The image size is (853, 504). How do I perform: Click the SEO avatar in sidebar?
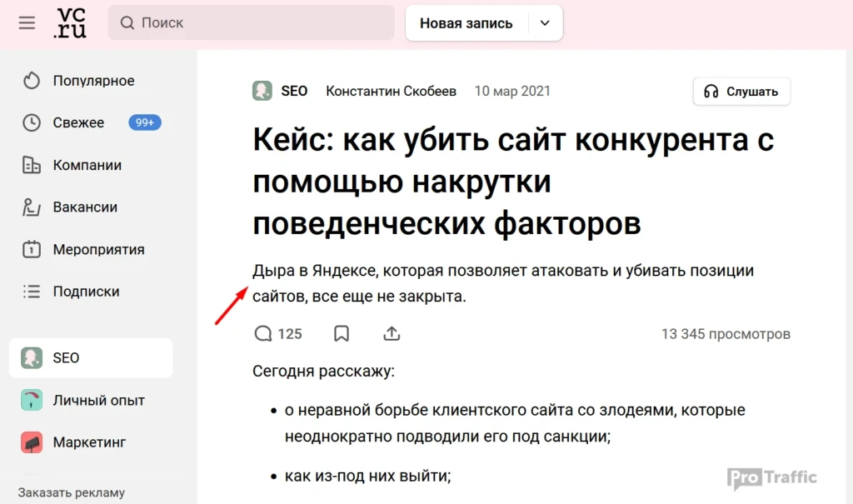click(x=32, y=357)
